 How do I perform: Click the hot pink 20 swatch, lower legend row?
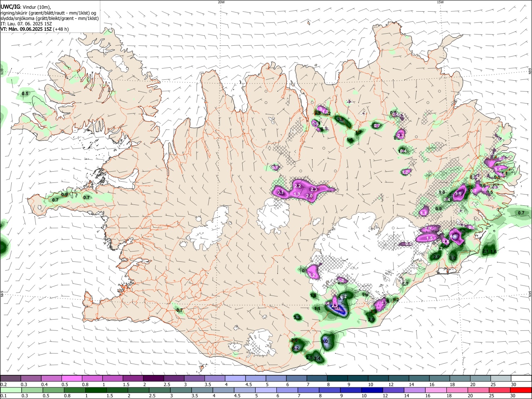click(479, 390)
